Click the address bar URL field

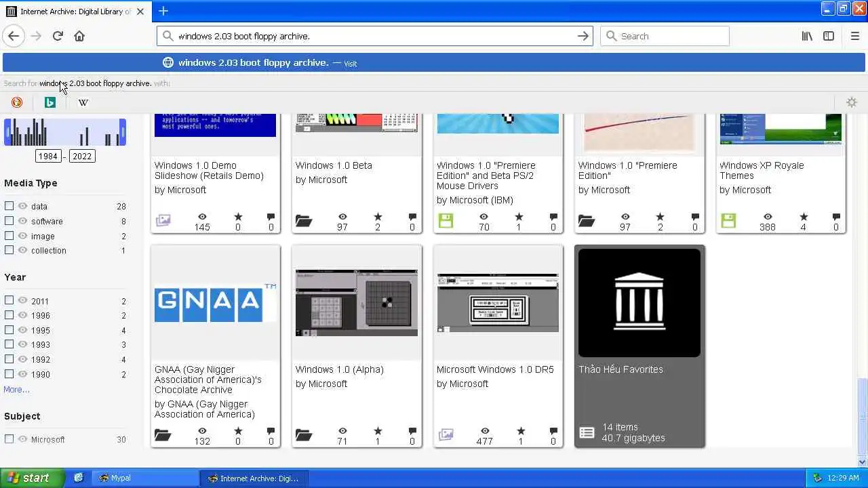click(x=373, y=36)
